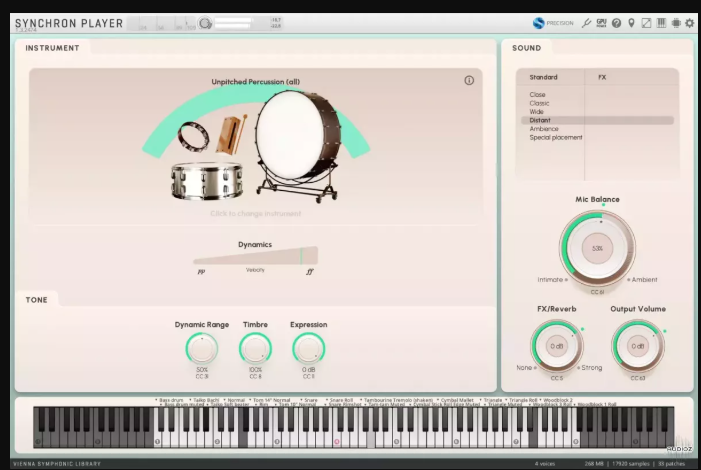Select the Standard preset category
Image resolution: width=701 pixels, height=470 pixels.
pyautogui.click(x=543, y=77)
